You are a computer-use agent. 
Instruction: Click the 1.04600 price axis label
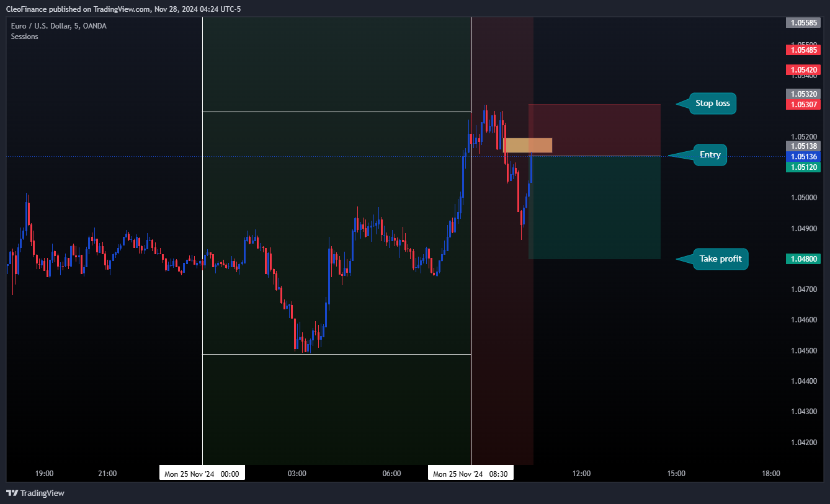803,320
